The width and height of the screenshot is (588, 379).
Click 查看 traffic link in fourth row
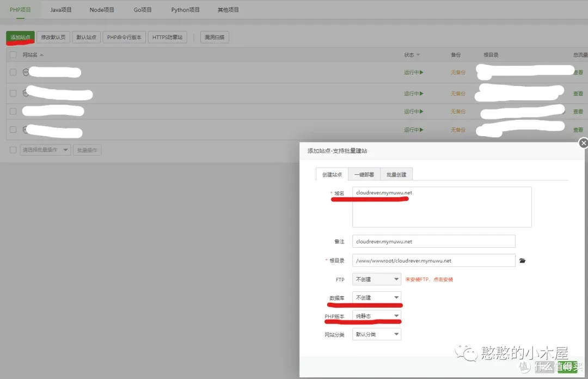tap(578, 130)
